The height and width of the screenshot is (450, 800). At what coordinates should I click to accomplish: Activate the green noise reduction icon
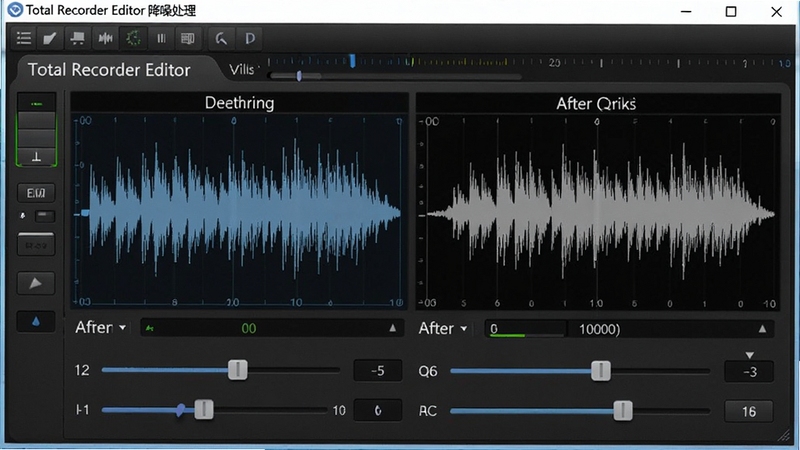133,38
